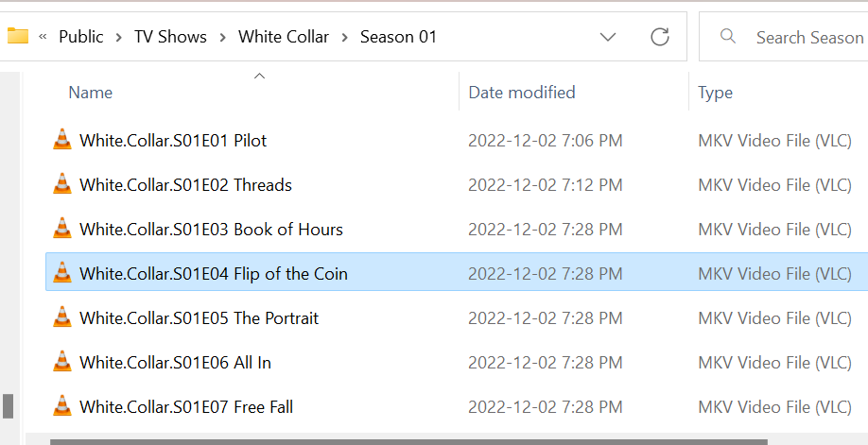The width and height of the screenshot is (868, 445).
Task: Click the folder icon in address bar
Action: 18,37
